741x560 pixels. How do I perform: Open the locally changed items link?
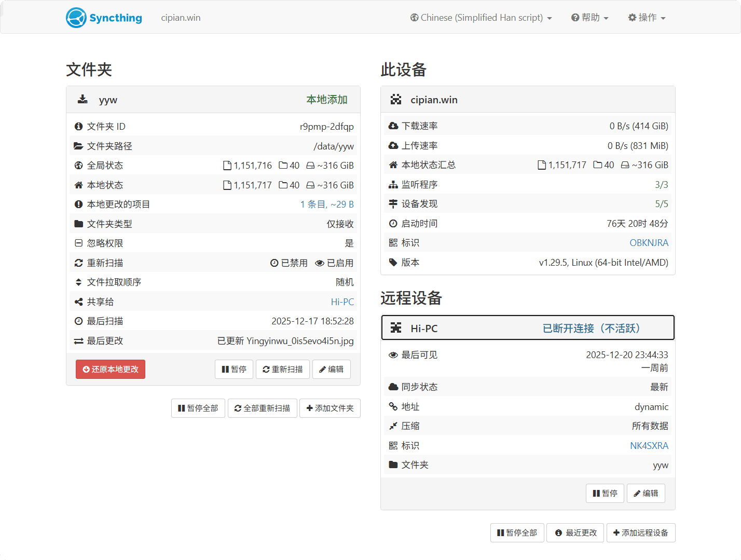coord(327,204)
